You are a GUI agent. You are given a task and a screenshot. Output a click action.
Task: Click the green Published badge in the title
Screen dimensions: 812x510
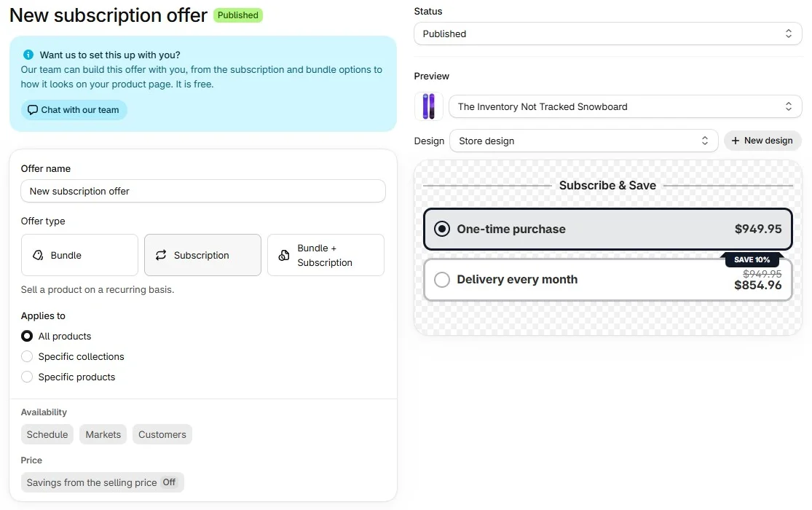tap(237, 15)
